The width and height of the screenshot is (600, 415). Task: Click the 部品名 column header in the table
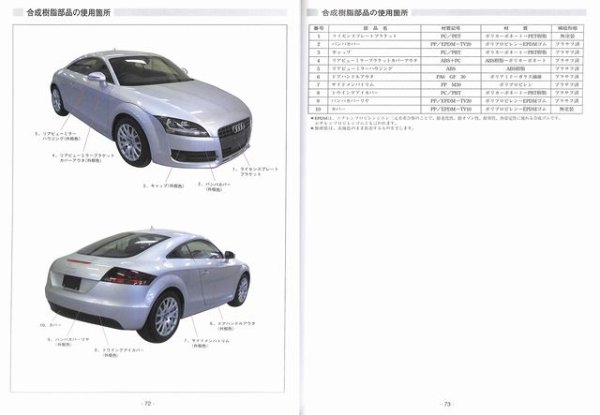click(x=375, y=28)
